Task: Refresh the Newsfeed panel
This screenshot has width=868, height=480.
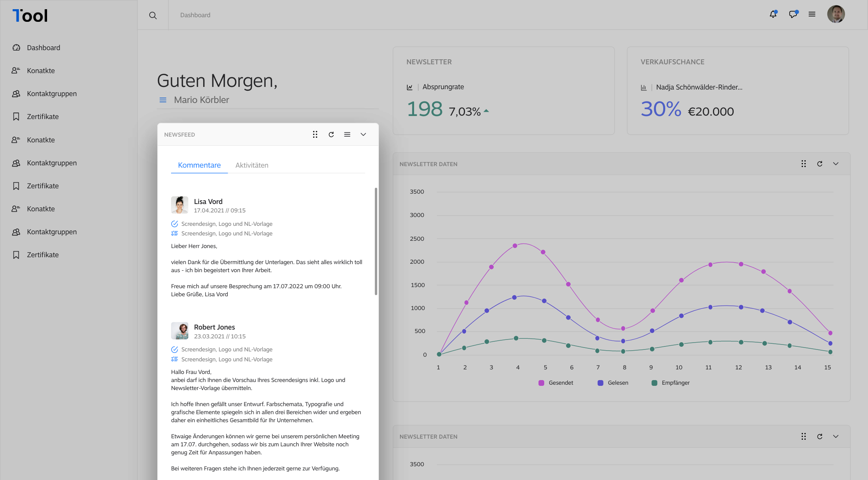Action: (x=331, y=134)
